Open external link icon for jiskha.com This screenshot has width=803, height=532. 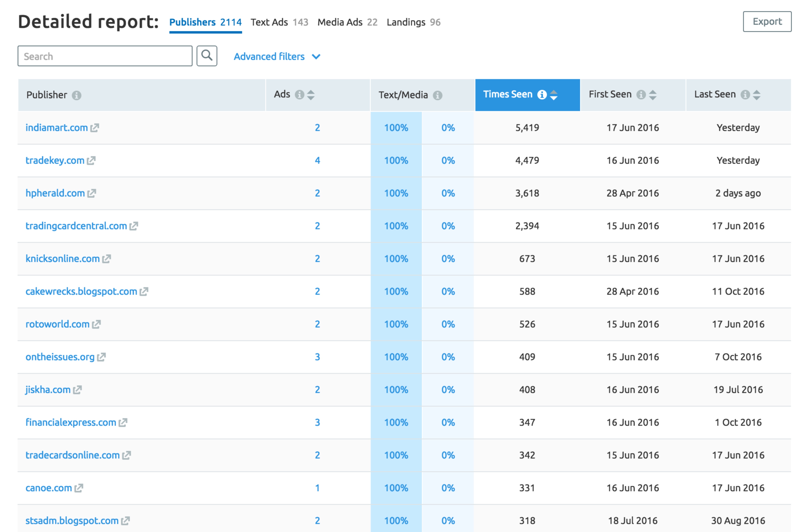(77, 389)
